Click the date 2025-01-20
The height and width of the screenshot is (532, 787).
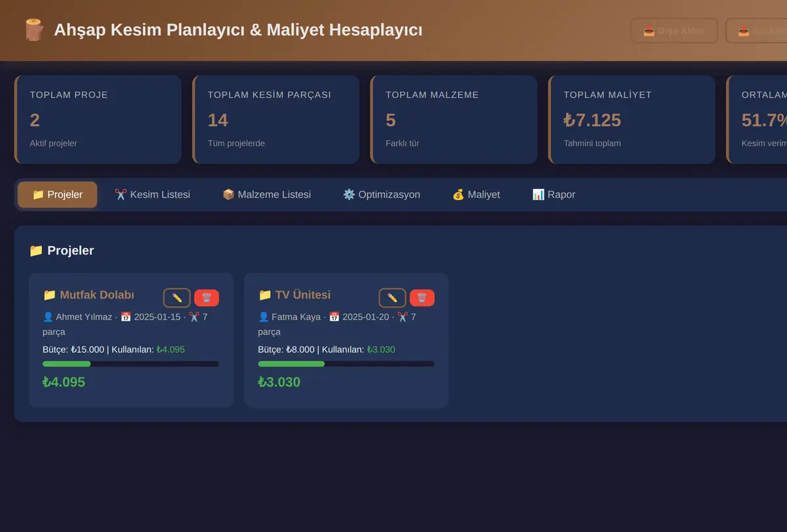(366, 317)
